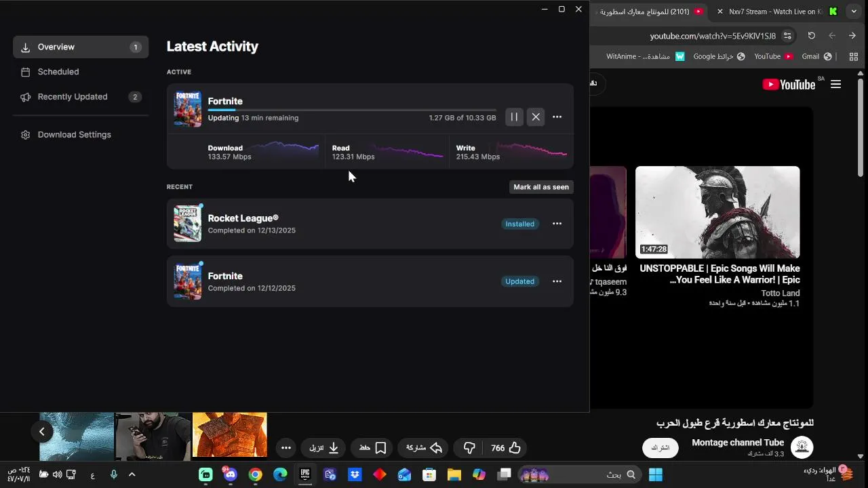
Task: Open the browser tab search dropdown
Action: point(854,12)
